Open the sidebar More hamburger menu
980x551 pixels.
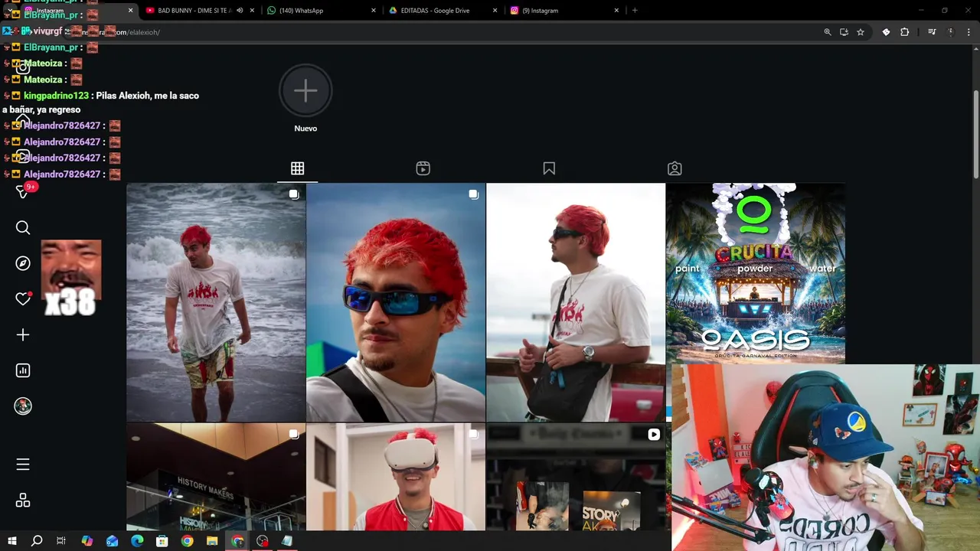point(23,465)
